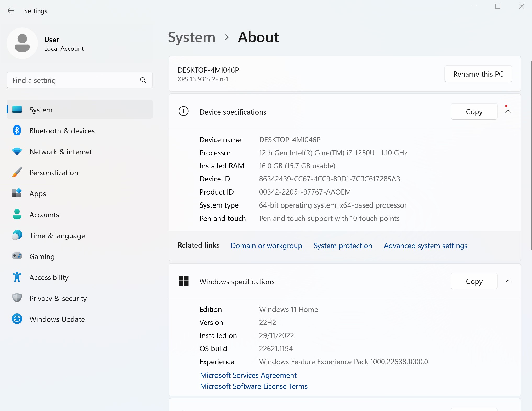Select the Windows Feature Experience Pack text
532x411 pixels.
[x=343, y=362]
